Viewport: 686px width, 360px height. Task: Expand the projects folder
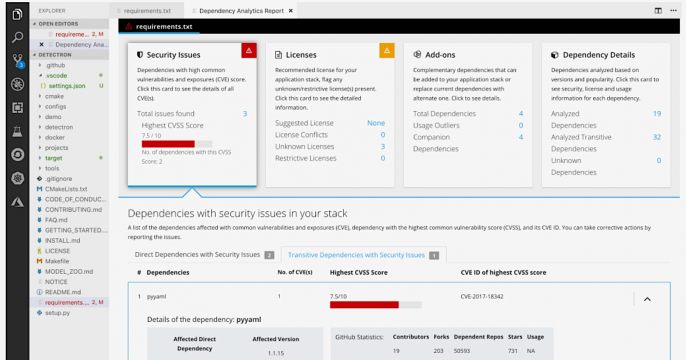pyautogui.click(x=40, y=147)
